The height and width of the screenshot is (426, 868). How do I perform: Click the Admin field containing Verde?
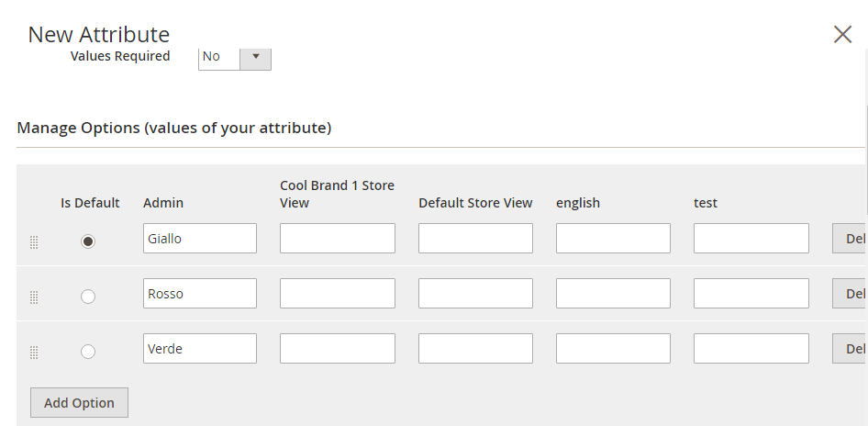click(x=199, y=349)
